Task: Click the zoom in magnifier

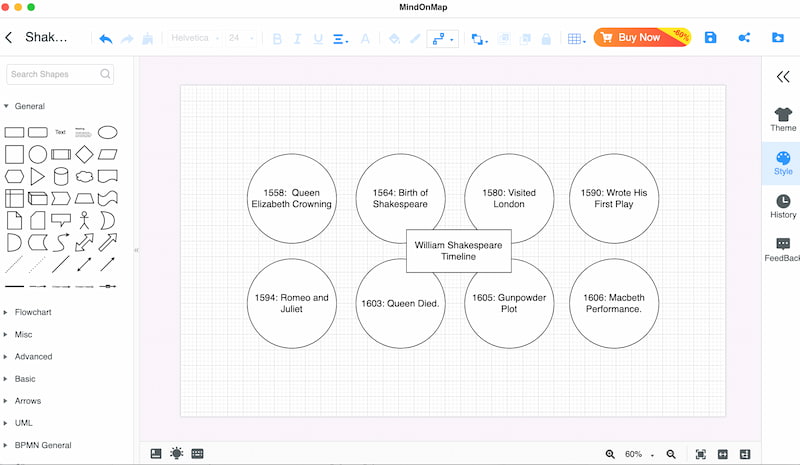Action: click(x=610, y=454)
